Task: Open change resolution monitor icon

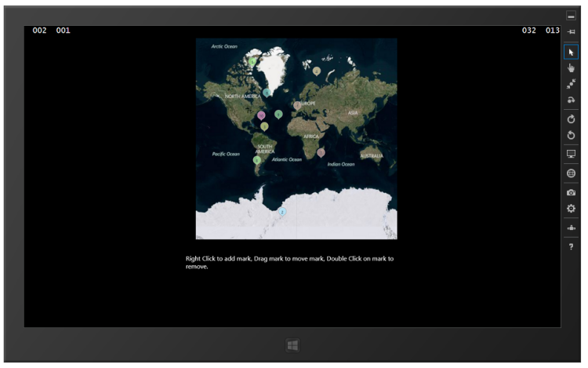Action: (x=571, y=154)
